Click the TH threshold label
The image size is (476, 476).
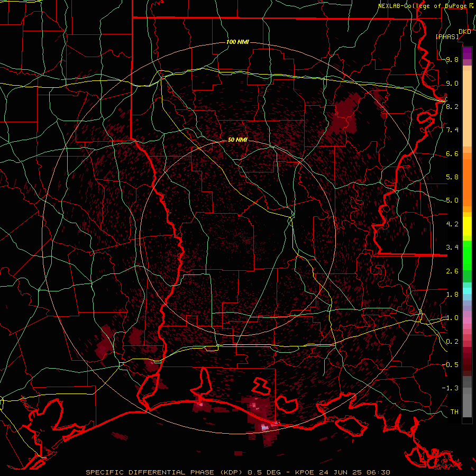(454, 412)
